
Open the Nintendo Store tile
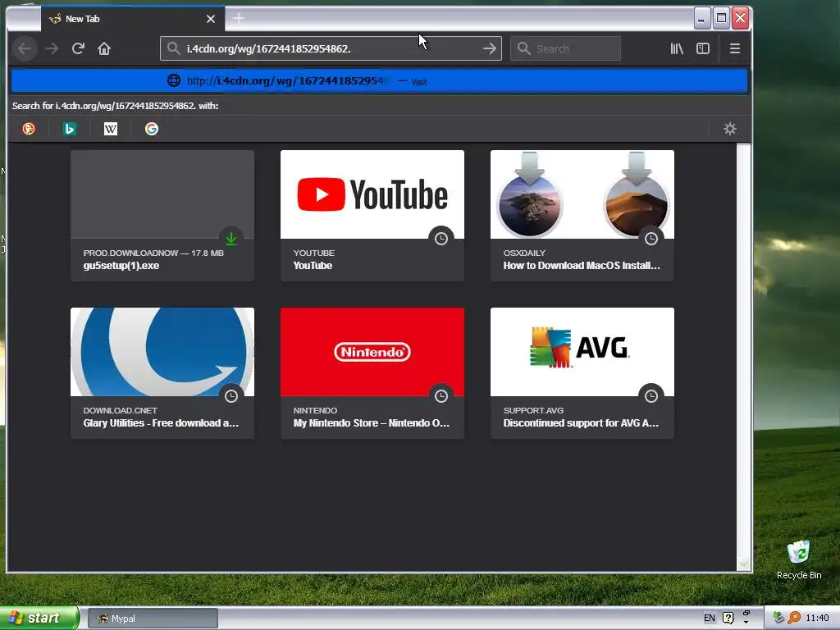coord(372,373)
